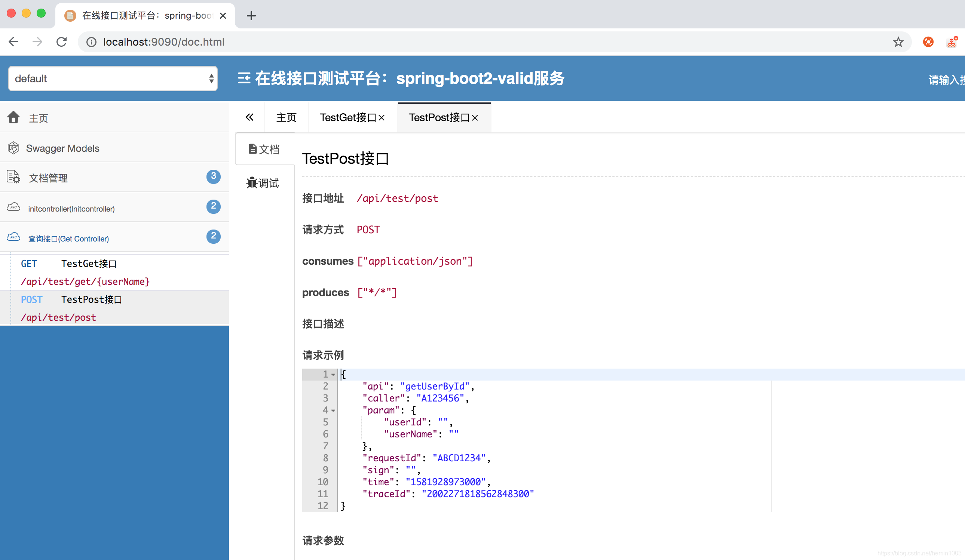Screen dimensions: 965x560
Task: Close the TestPost接口 tab
Action: (475, 118)
